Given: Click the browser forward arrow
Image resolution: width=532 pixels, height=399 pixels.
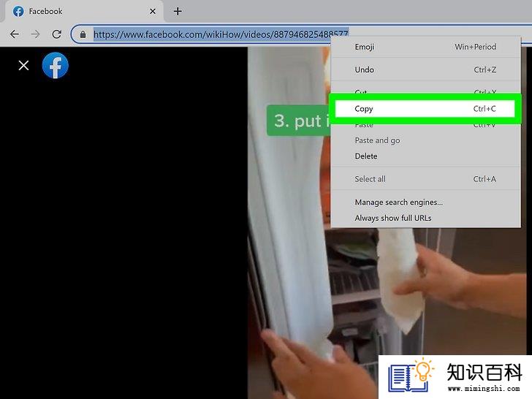Looking at the screenshot, I should (35, 34).
